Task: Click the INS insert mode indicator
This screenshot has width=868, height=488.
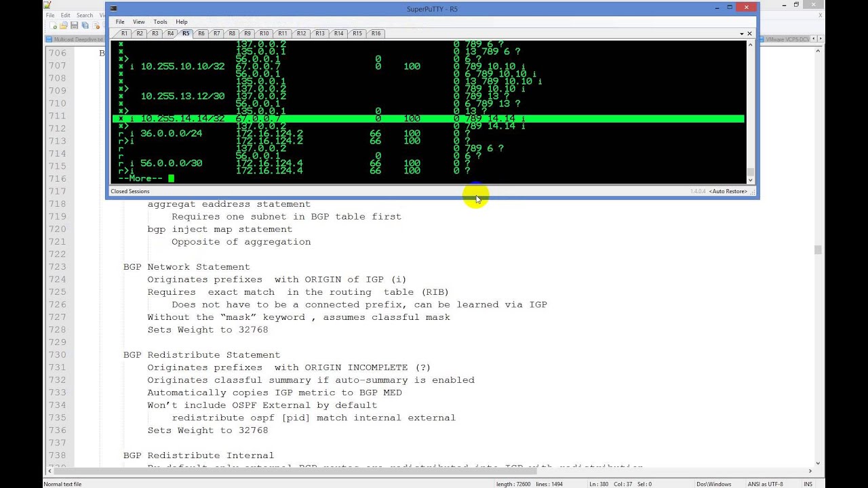Action: tap(808, 484)
